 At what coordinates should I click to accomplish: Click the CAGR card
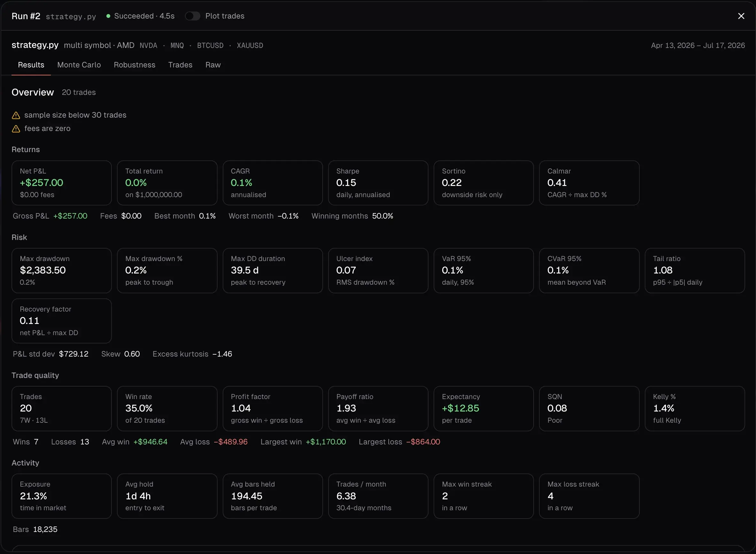pos(273,183)
